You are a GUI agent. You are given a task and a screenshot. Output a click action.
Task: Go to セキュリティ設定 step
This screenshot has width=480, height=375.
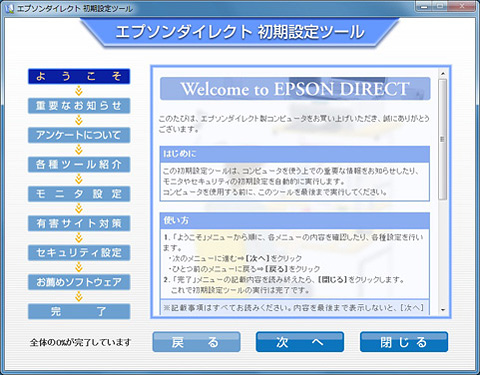79,253
